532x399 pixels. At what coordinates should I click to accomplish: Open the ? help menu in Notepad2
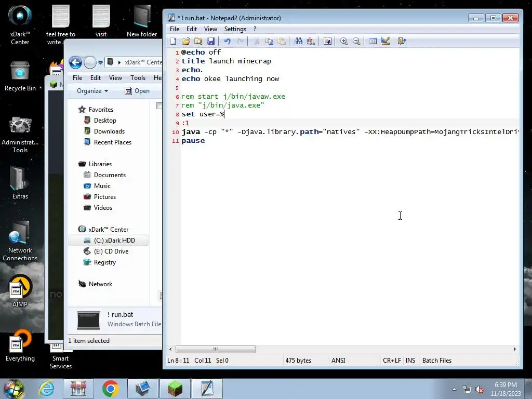255,29
